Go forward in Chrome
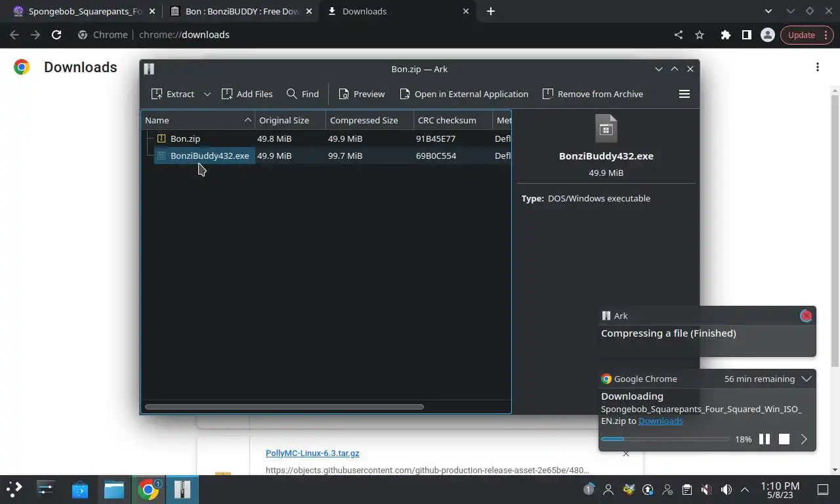Image resolution: width=840 pixels, height=504 pixels. [35, 35]
